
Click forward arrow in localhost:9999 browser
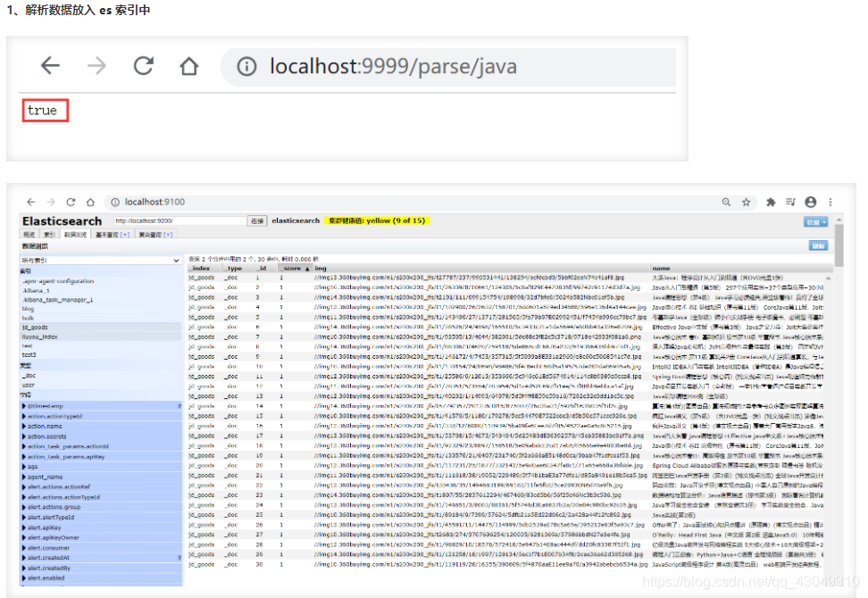coord(96,66)
